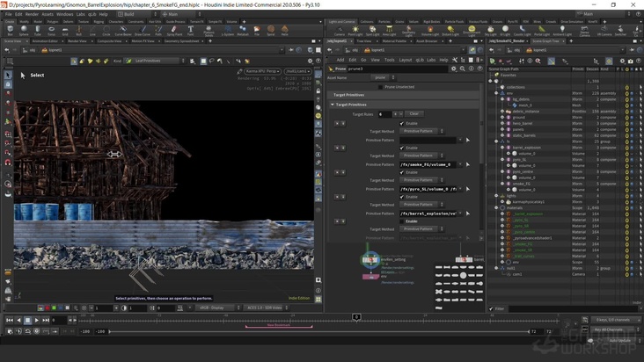Switch to the Geometry Spreadsheet tab
This screenshot has width=644, height=362.
(x=183, y=40)
